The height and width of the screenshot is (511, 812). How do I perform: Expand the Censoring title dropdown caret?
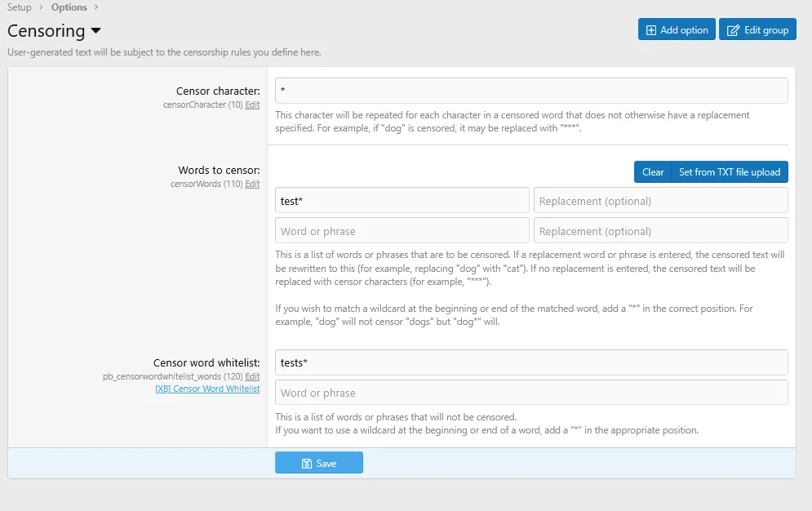click(x=96, y=31)
